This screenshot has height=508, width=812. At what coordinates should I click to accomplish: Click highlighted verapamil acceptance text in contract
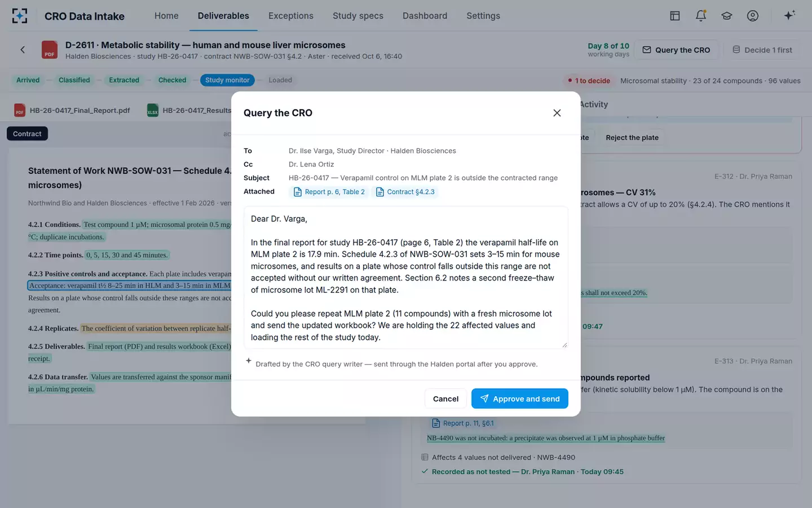coord(130,286)
